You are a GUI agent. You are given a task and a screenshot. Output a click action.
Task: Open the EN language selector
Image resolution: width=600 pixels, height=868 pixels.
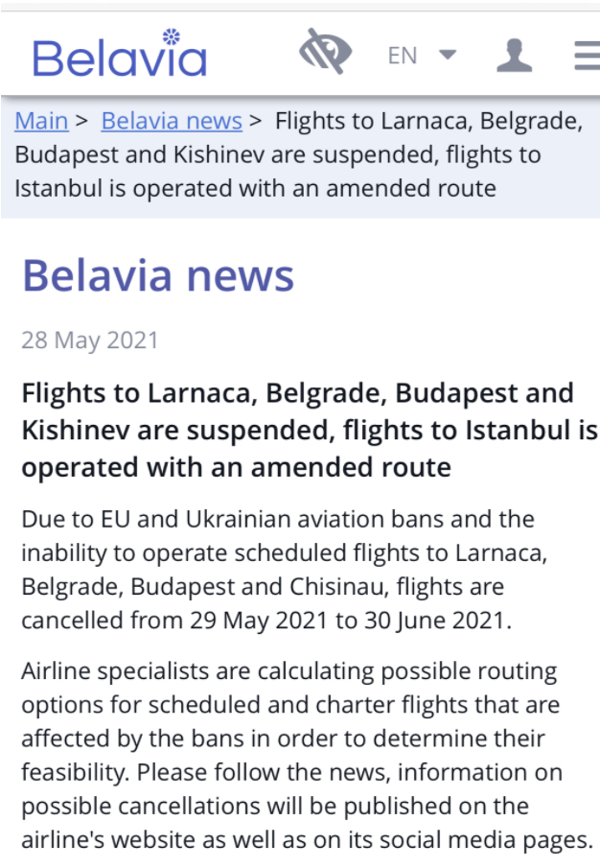pyautogui.click(x=402, y=56)
